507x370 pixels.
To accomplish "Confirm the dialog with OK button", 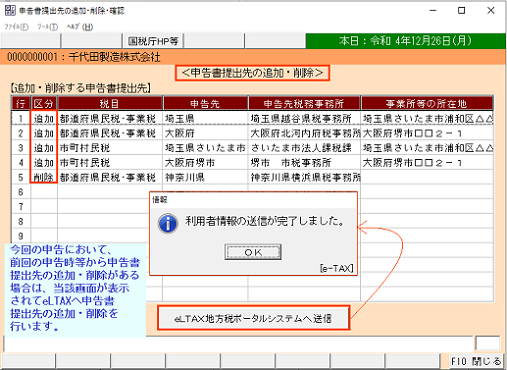I will (x=253, y=252).
